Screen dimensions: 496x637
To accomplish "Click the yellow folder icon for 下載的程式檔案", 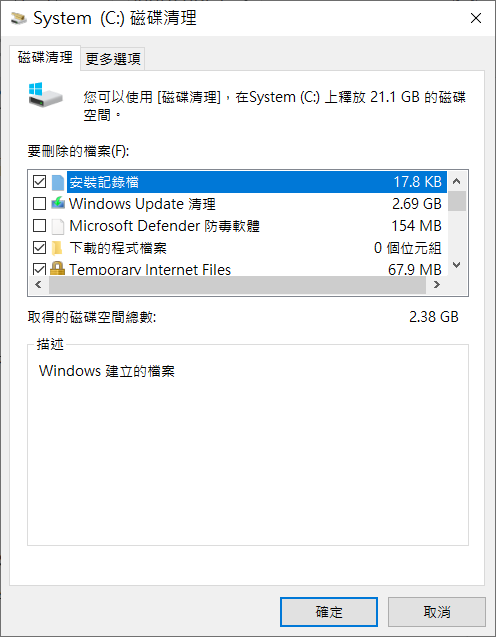I will point(57,248).
